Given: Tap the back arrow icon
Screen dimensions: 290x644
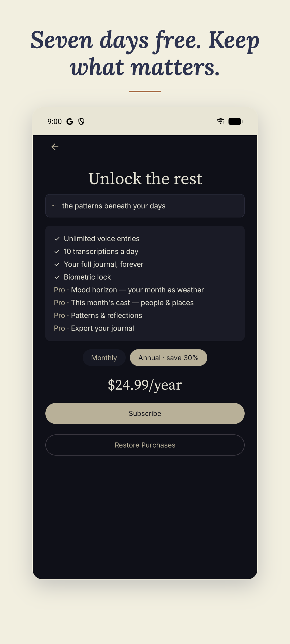Looking at the screenshot, I should pos(55,147).
